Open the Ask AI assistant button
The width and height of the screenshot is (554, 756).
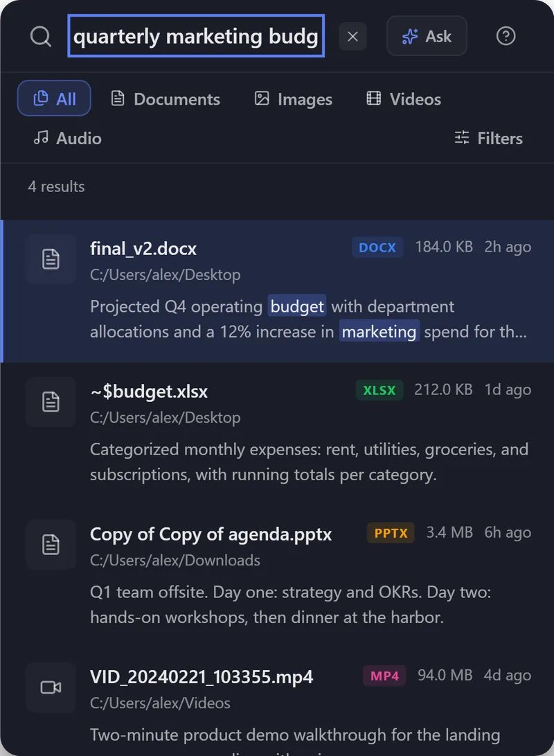tap(427, 36)
